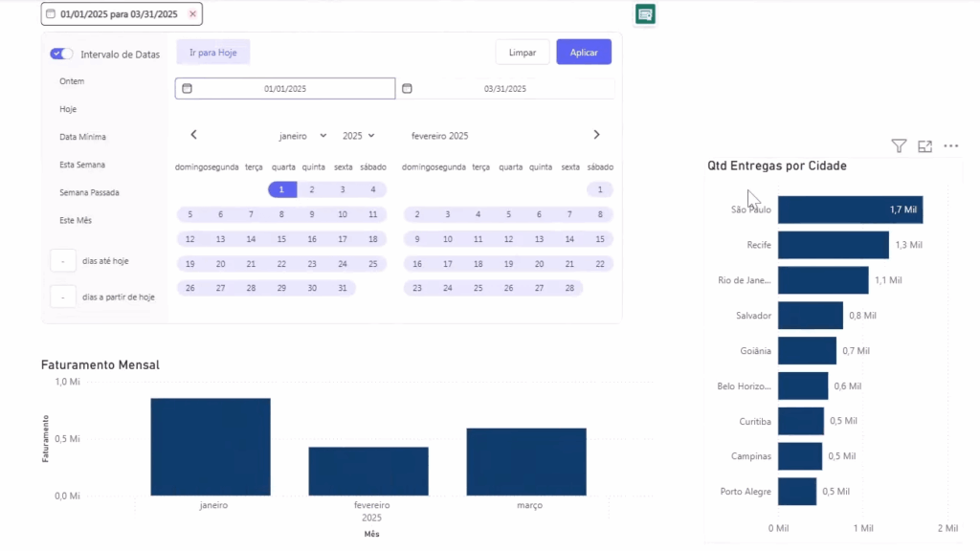Click the Limpar button
Screen dimensions: 980x551
(x=523, y=53)
